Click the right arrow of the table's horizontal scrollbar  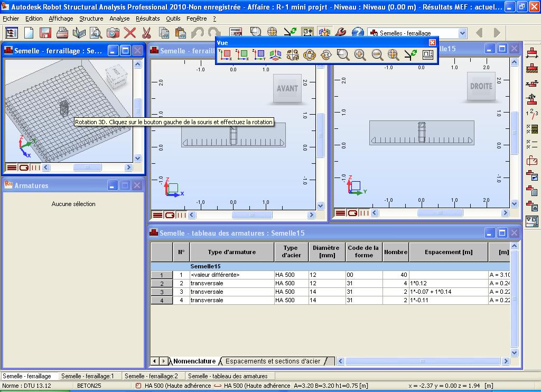click(x=506, y=361)
